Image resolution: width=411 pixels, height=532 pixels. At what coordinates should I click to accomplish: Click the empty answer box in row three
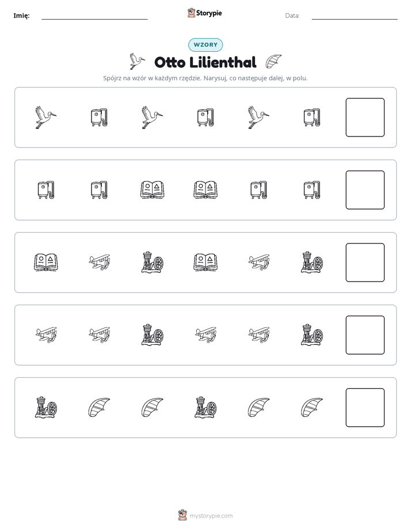tap(365, 263)
